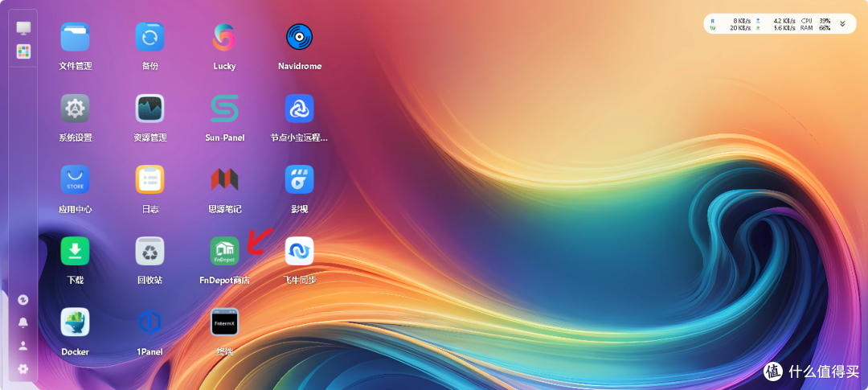Click the upload speed 4.2 KB/s value
868x390 pixels.
785,20
